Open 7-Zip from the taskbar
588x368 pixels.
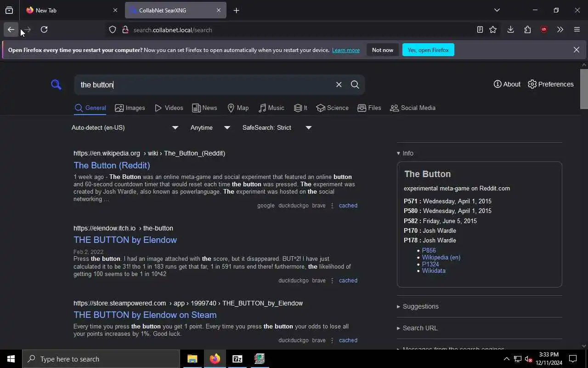(237, 359)
